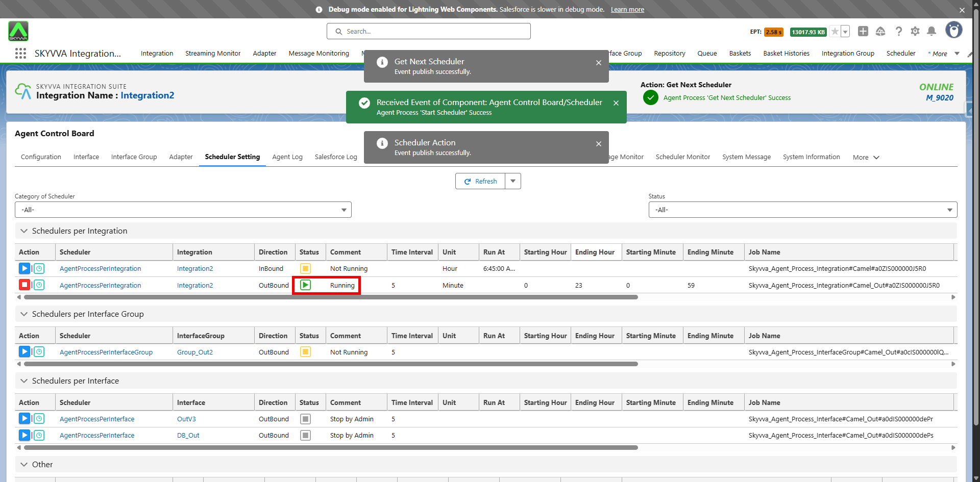Open the Category of Scheduler dropdown
Screen dimensions: 980x482
183,210
